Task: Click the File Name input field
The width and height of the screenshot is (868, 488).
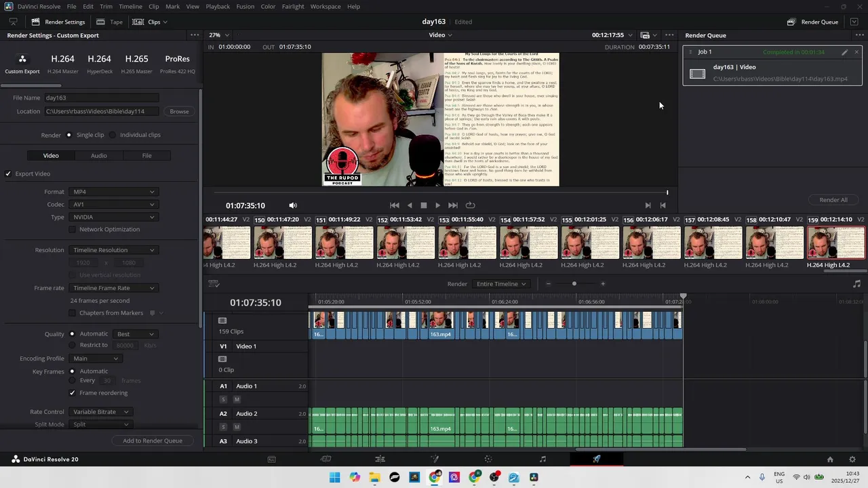Action: 102,98
